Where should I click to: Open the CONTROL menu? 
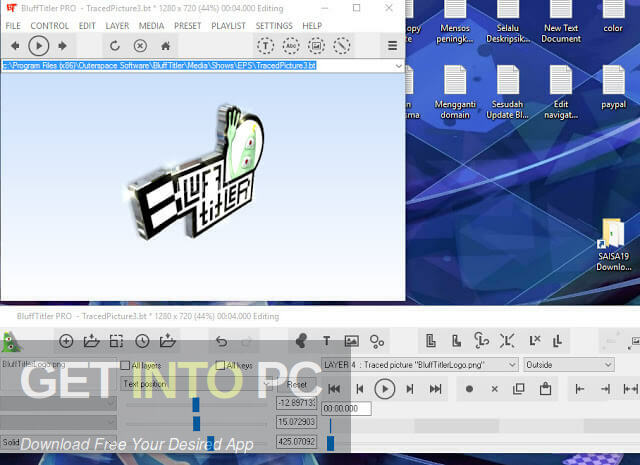click(50, 26)
